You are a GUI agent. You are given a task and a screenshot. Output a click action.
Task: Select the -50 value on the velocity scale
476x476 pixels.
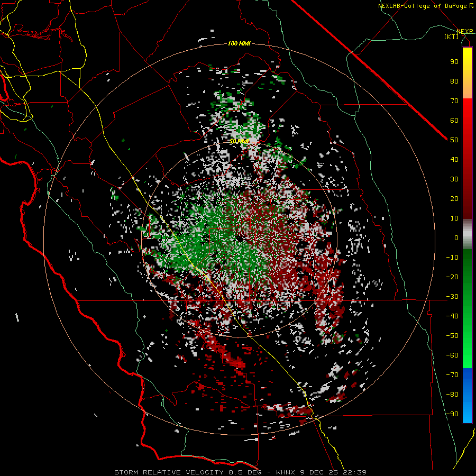pos(452,336)
